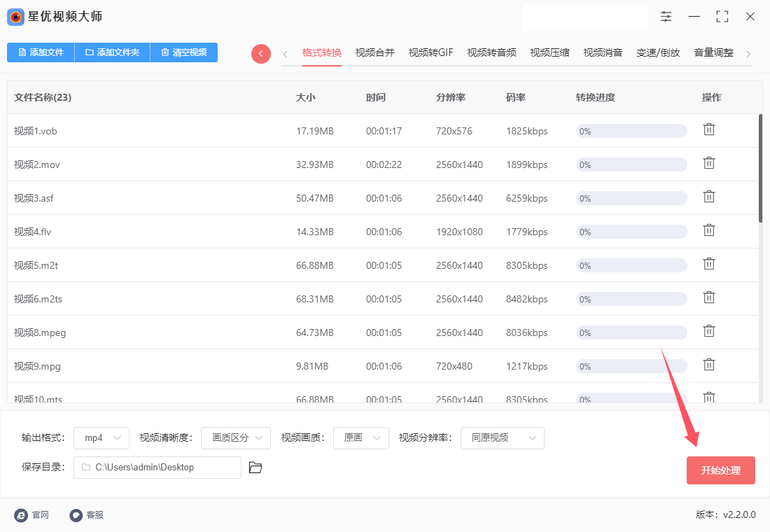Viewport: 770px width, 532px height.
Task: Click the 720x576 resolution cell
Action: [454, 131]
